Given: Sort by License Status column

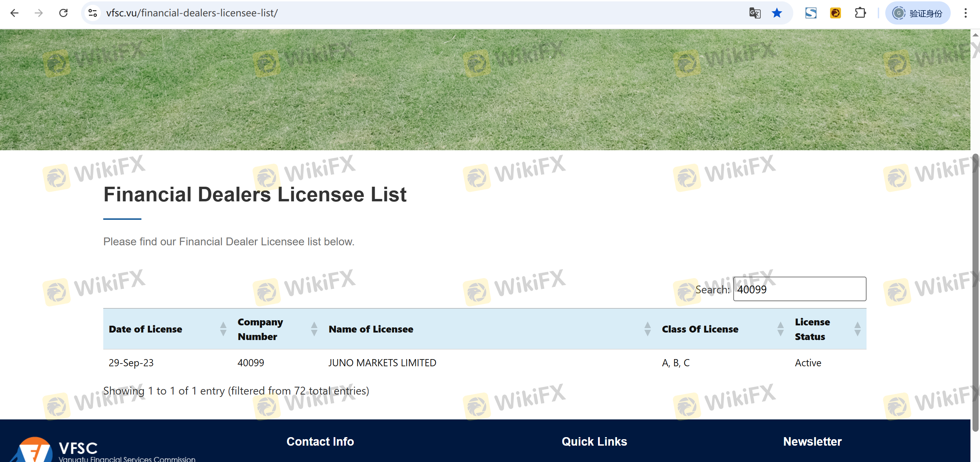Looking at the screenshot, I should tap(812, 329).
